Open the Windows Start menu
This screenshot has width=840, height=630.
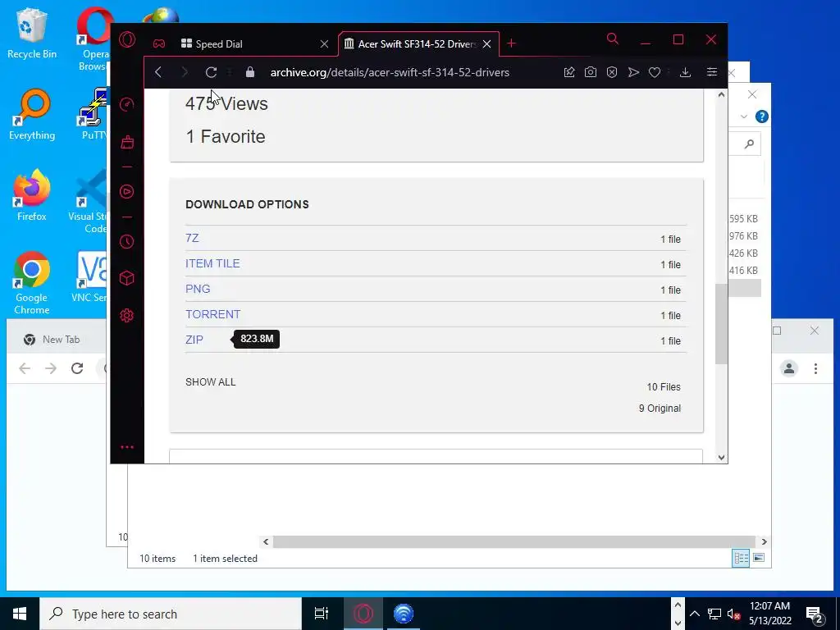20,614
